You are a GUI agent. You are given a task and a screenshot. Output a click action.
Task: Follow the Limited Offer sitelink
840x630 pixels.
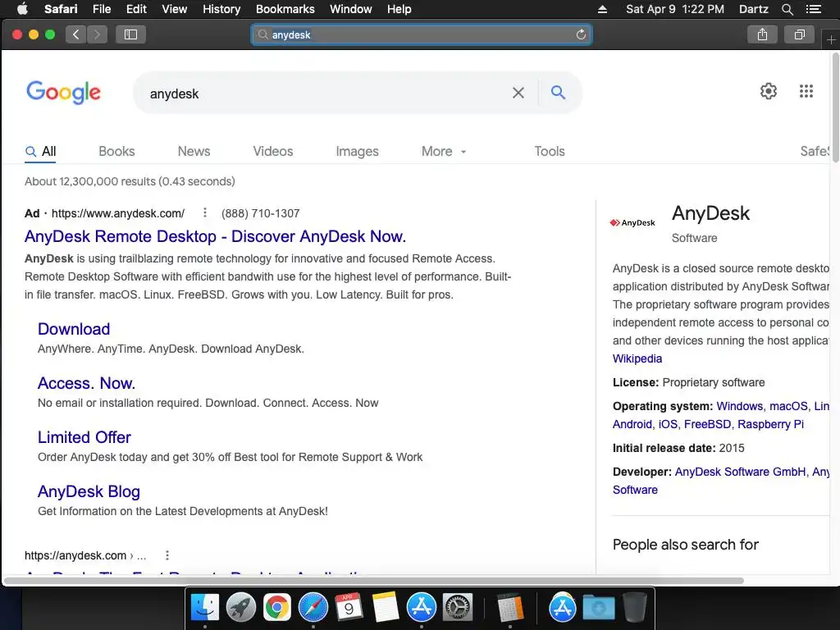(84, 437)
